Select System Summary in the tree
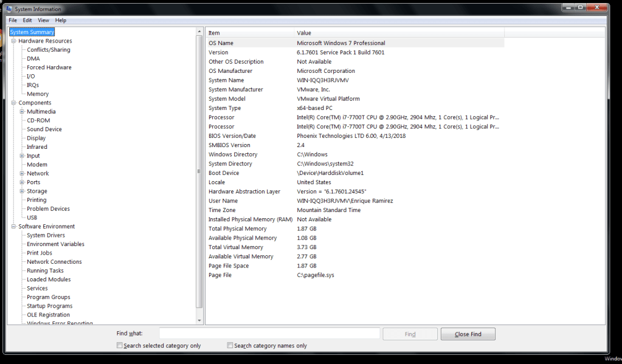The image size is (622, 364). coord(32,32)
